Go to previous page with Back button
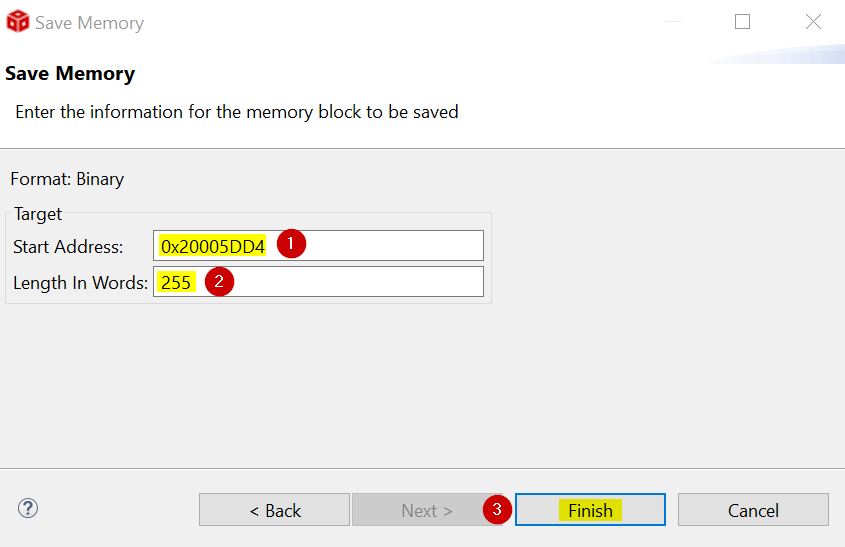Screen dimensions: 845x547 point(274,510)
